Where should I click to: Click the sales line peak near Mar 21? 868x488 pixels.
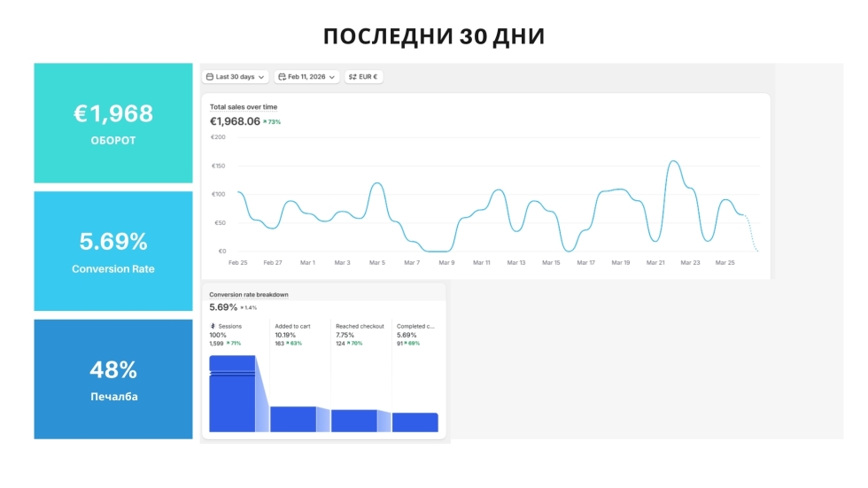coord(673,162)
